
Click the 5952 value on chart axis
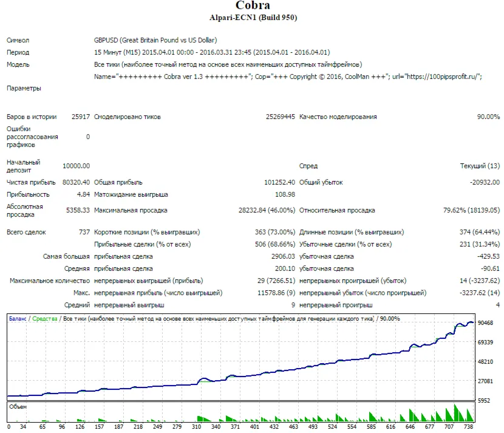[x=485, y=401]
